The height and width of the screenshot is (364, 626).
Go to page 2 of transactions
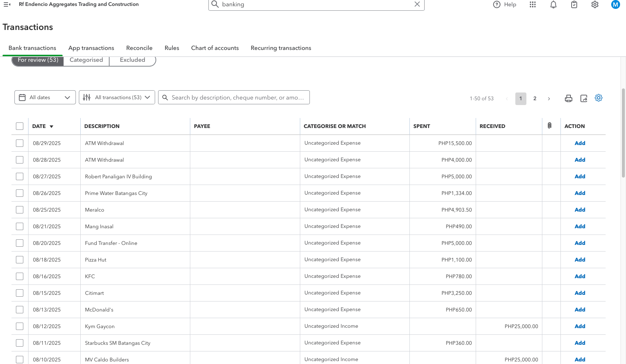[535, 98]
